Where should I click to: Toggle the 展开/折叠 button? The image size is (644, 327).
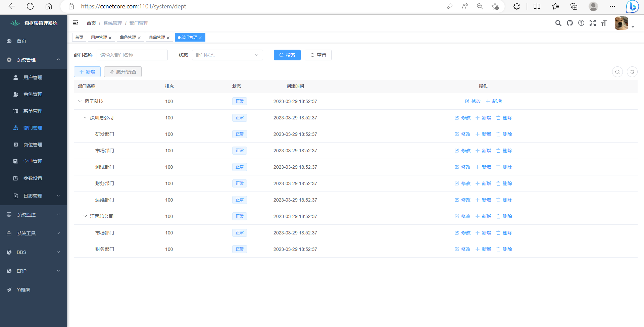click(123, 72)
